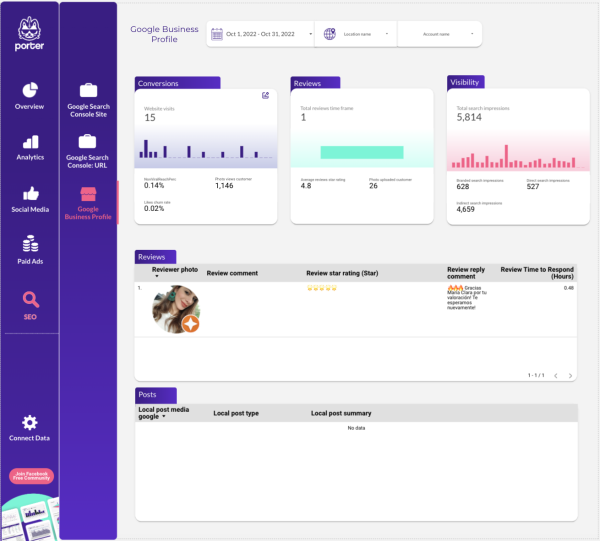The image size is (600, 541).
Task: Click Join Facebook Free Community button
Action: pyautogui.click(x=31, y=476)
